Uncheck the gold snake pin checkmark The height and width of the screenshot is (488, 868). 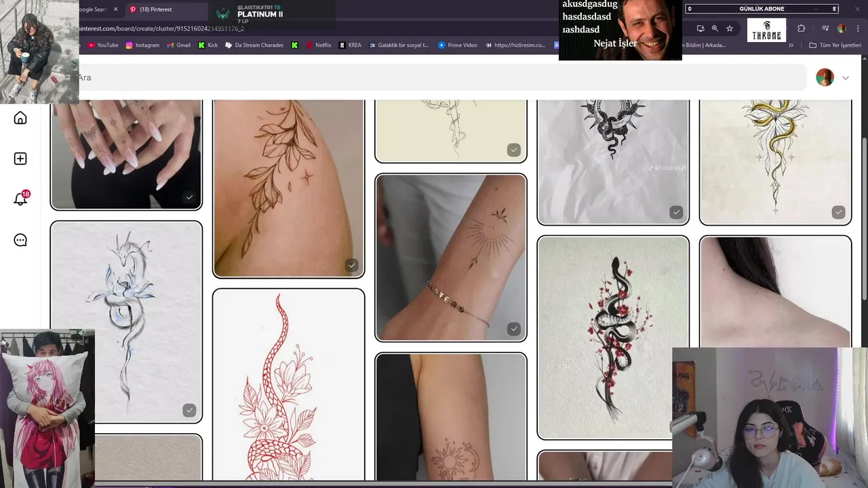coord(839,212)
